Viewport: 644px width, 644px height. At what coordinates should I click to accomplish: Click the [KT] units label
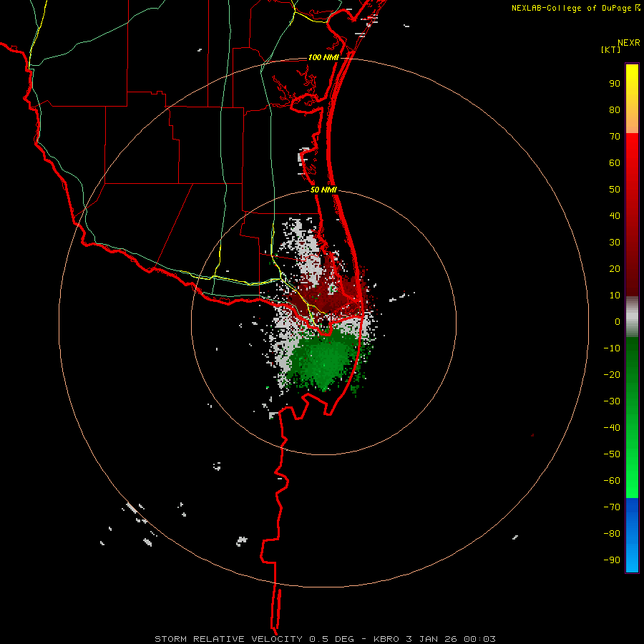pos(611,49)
